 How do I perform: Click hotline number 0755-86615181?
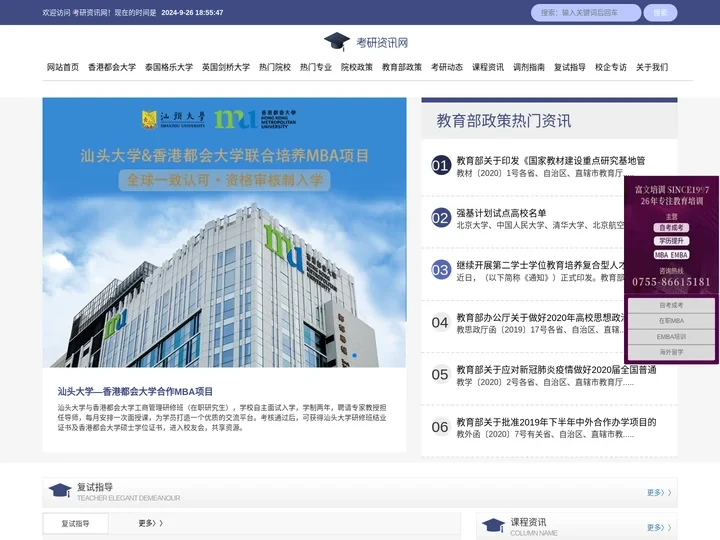pos(671,282)
